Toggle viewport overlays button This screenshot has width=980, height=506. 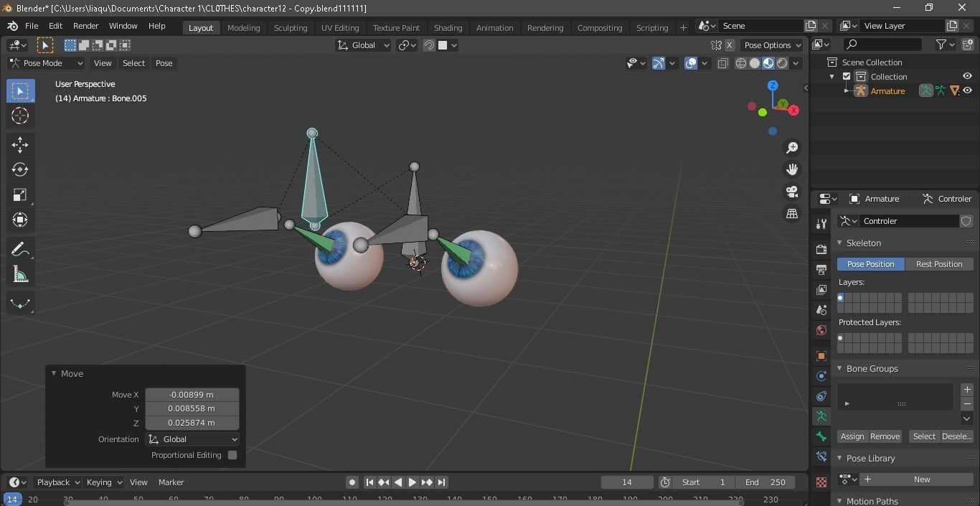point(691,63)
